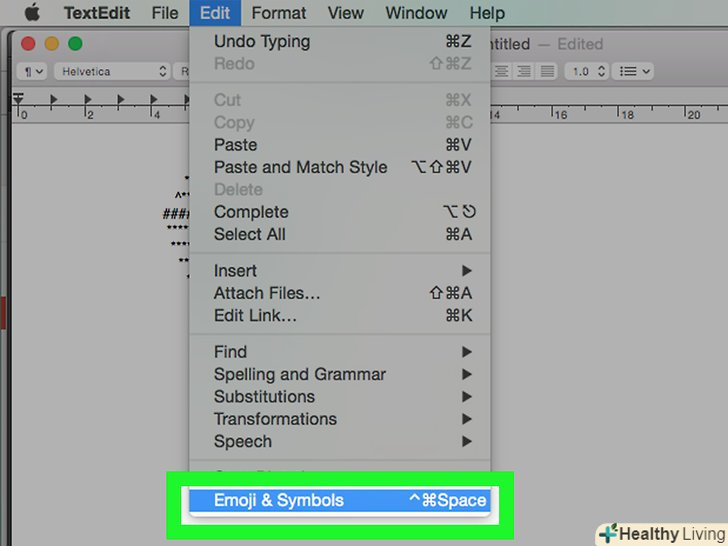Viewport: 728px width, 546px height.
Task: Choose Edit Link…
Action: (340, 315)
